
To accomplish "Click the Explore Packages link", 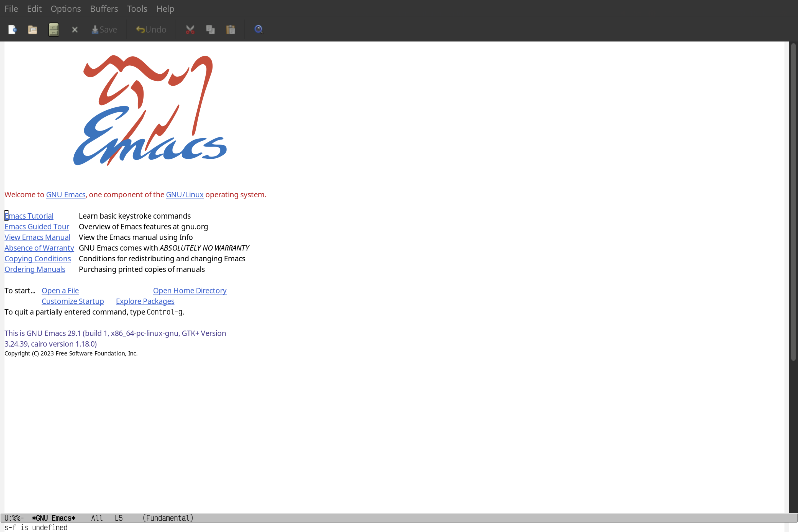I will click(x=145, y=301).
